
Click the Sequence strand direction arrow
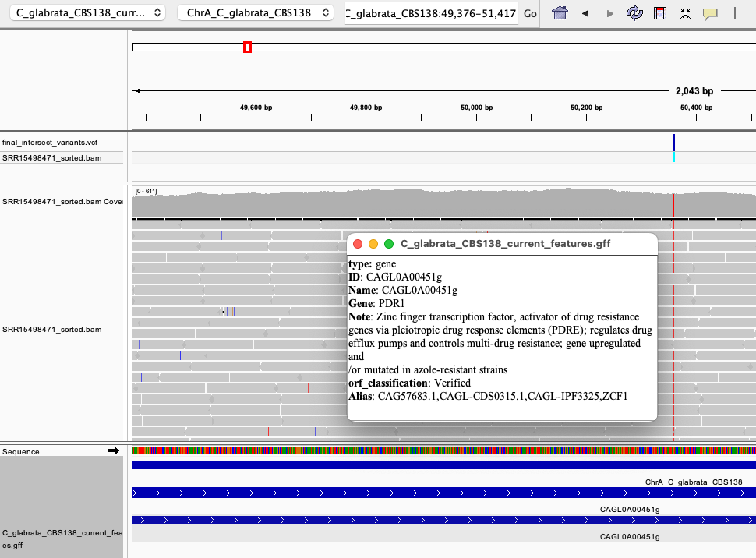[113, 451]
